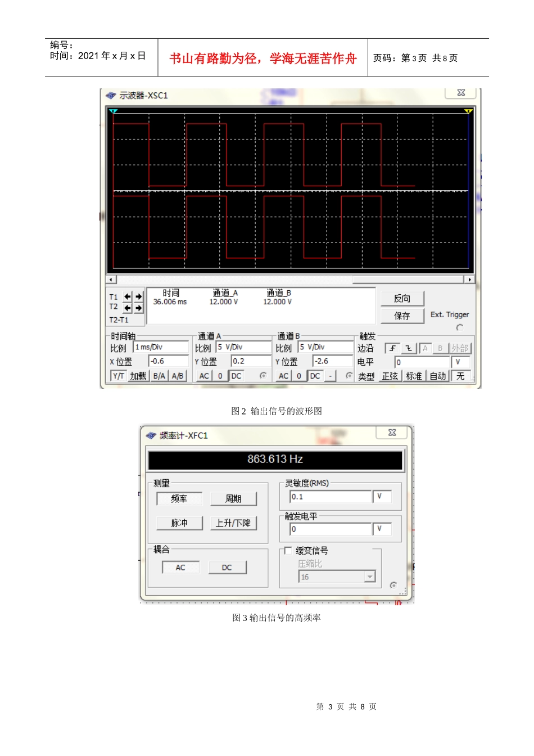Screen dimensions: 534x756
Task: Select trigger source 外部 external button
Action: click(459, 348)
